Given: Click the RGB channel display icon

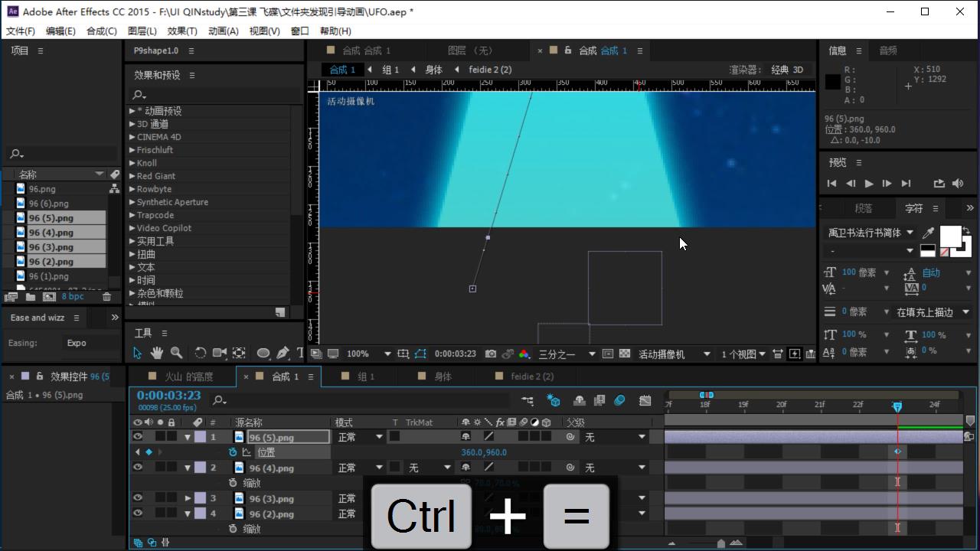Looking at the screenshot, I should (524, 354).
